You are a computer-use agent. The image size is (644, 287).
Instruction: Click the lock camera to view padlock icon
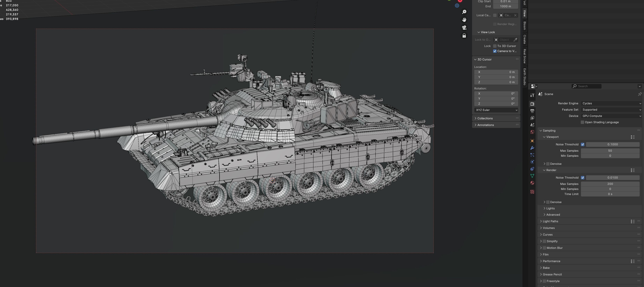(464, 35)
